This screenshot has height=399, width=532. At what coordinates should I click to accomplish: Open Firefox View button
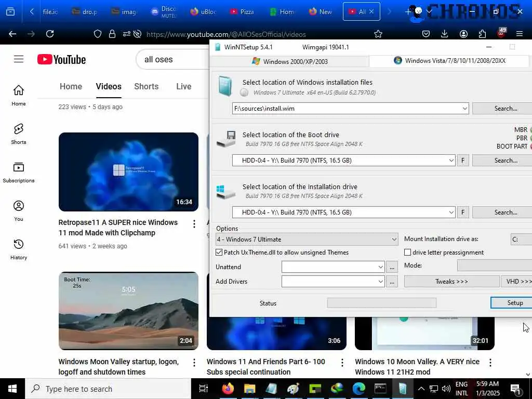point(10,11)
